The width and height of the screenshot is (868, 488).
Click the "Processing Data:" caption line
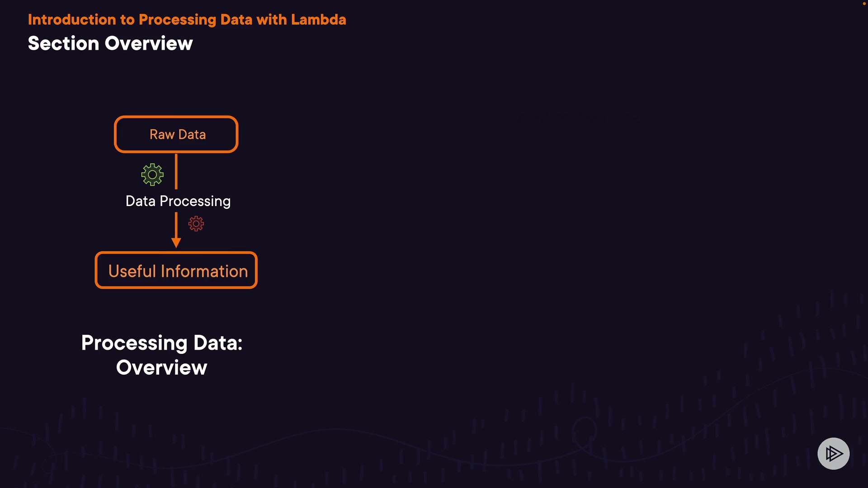pos(162,343)
